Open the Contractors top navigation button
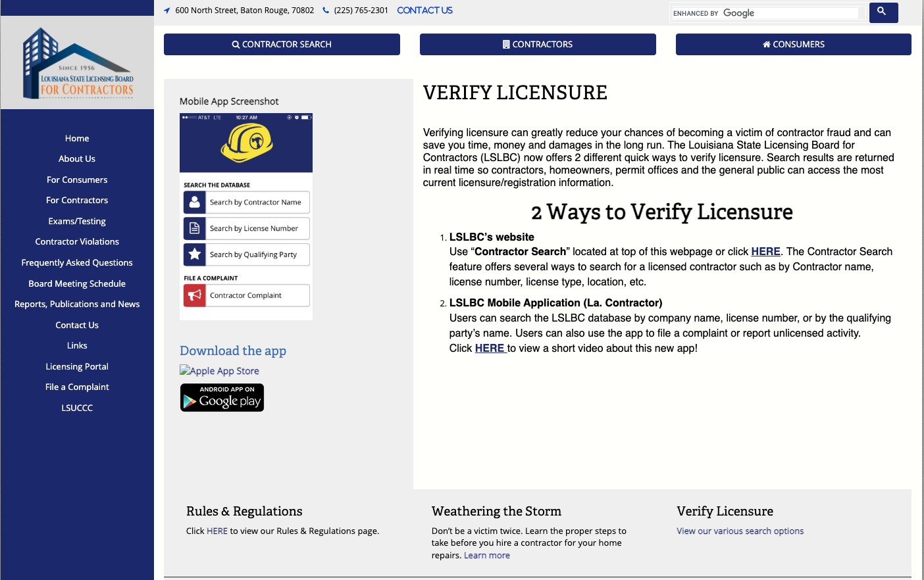Image resolution: width=924 pixels, height=580 pixels. [538, 45]
